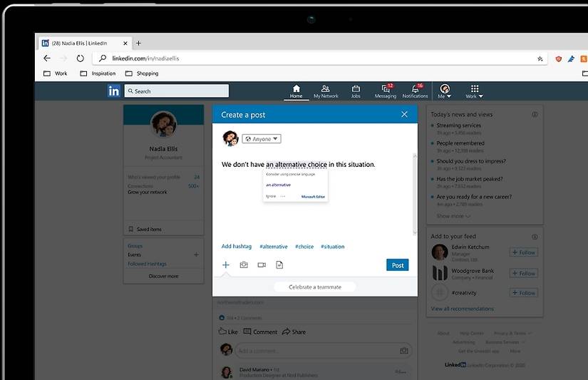Click the post dialog vertical scrollbar

(415, 194)
